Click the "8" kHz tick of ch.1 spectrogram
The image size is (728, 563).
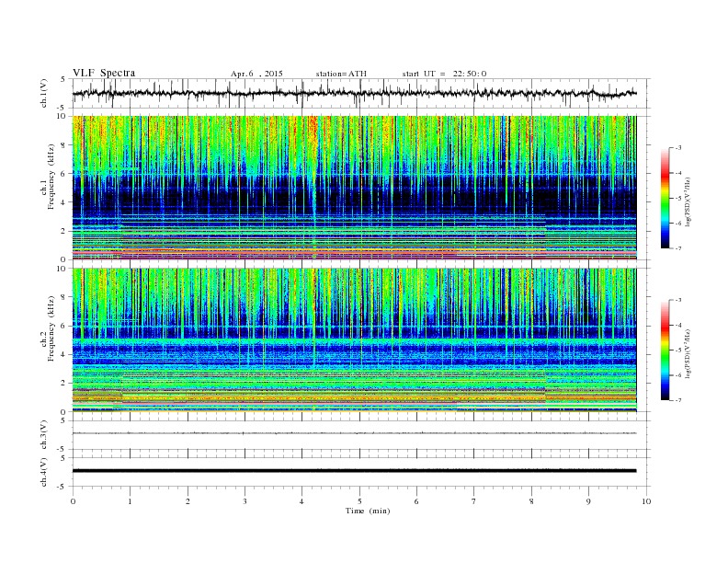(x=63, y=145)
